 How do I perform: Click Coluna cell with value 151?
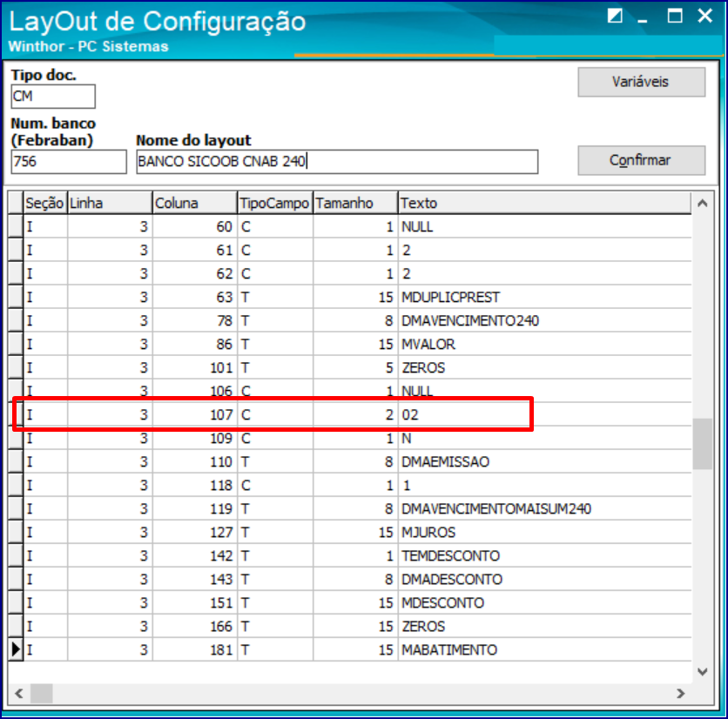[195, 603]
